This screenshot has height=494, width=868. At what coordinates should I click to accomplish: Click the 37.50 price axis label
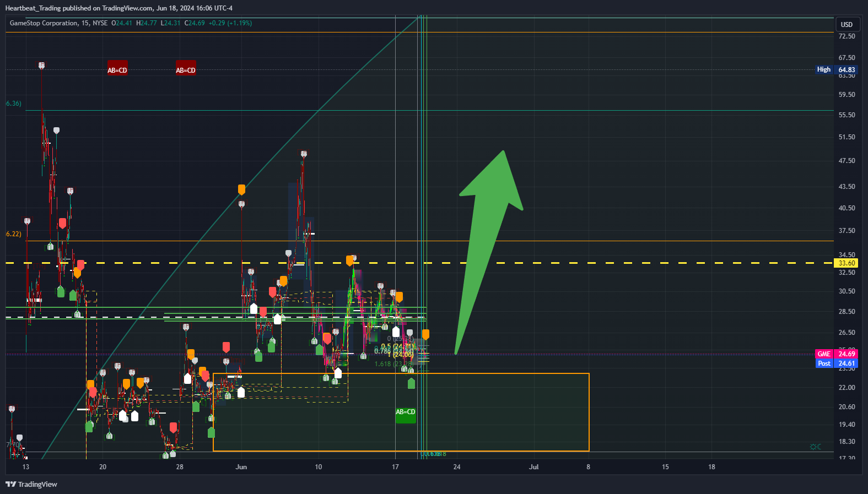[847, 231]
